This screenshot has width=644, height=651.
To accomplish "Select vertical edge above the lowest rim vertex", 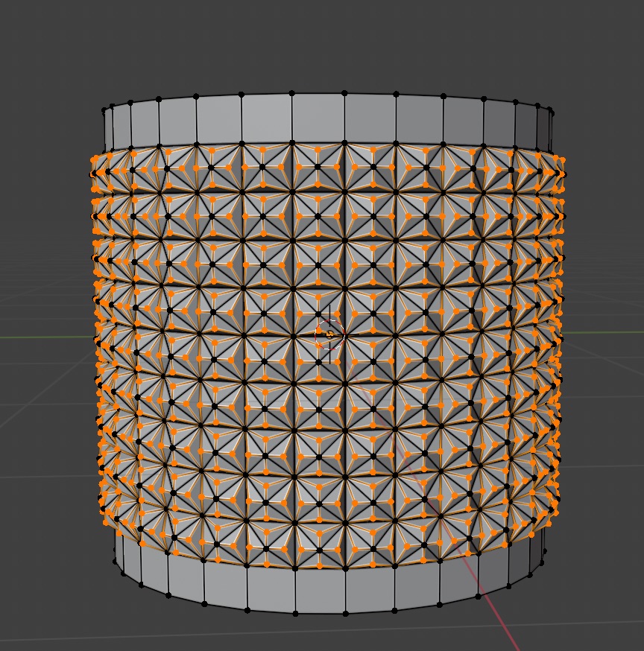I will tap(345, 592).
